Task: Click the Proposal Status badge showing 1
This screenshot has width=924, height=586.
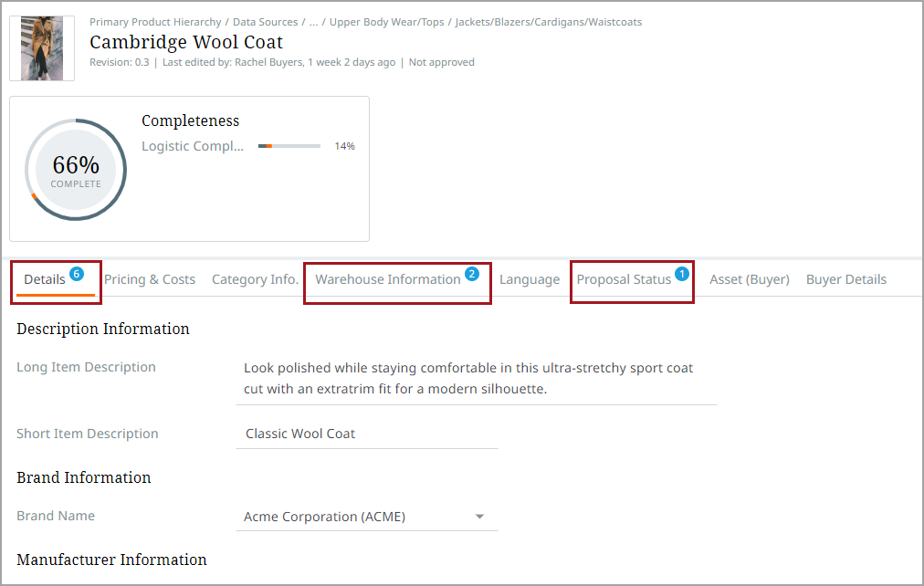Action: coord(682,273)
